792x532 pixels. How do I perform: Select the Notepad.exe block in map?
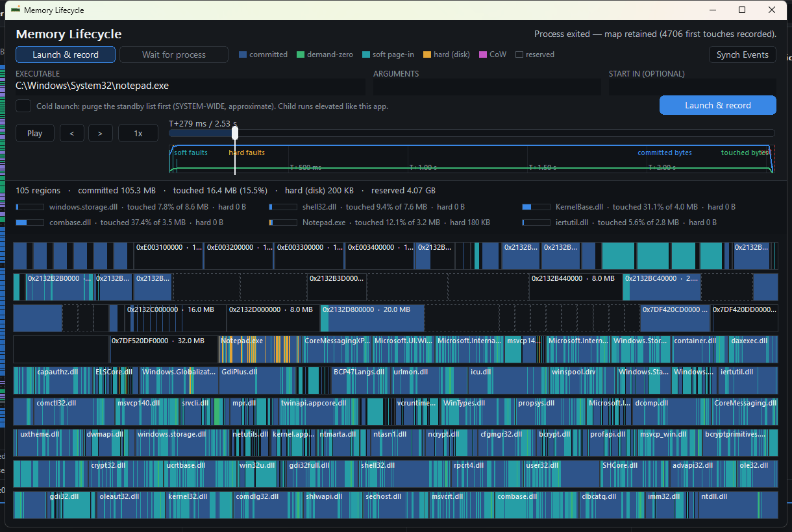260,349
